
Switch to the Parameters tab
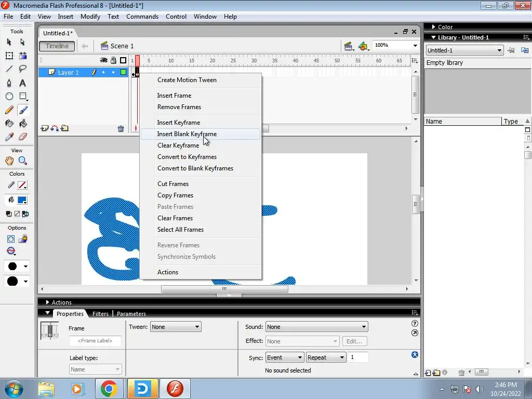click(131, 314)
